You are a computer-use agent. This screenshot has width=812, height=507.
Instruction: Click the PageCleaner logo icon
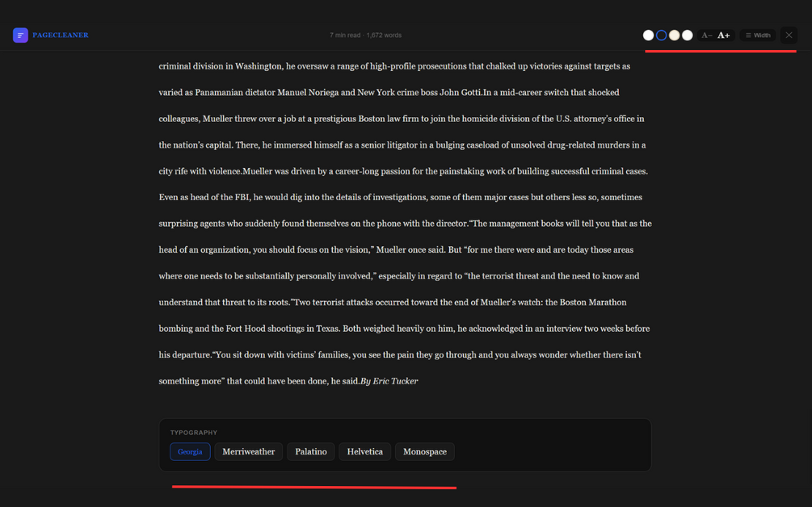(20, 36)
